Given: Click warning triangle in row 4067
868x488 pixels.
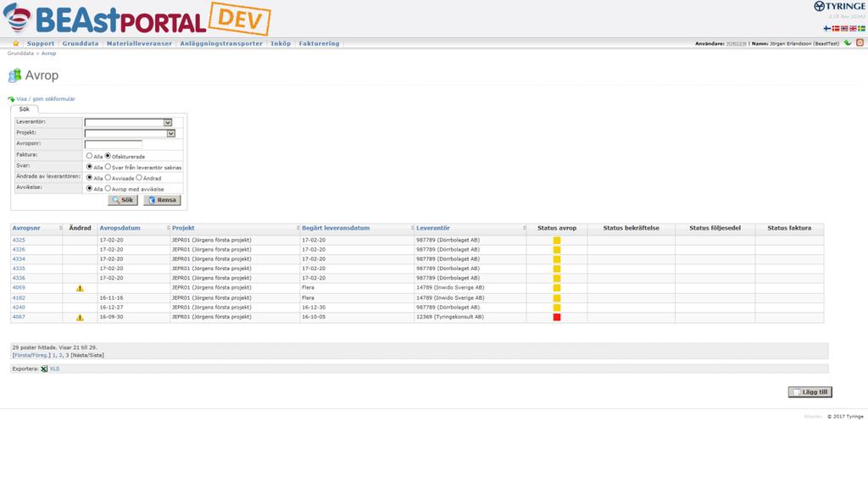Looking at the screenshot, I should 80,318.
